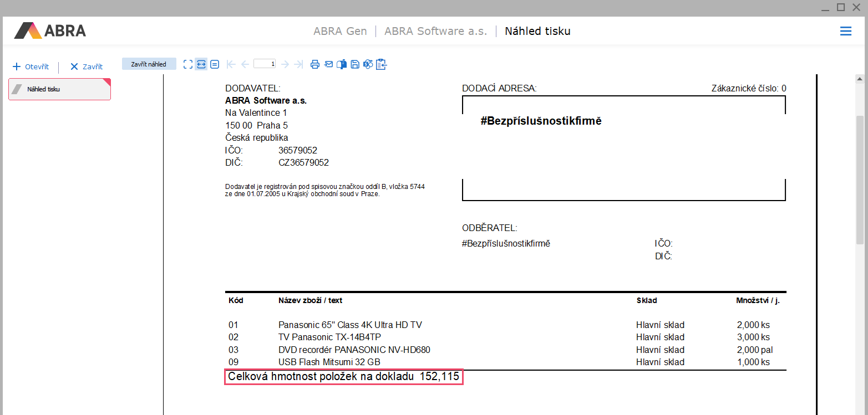Go to last page arrow
The height and width of the screenshot is (415, 868).
tap(298, 64)
